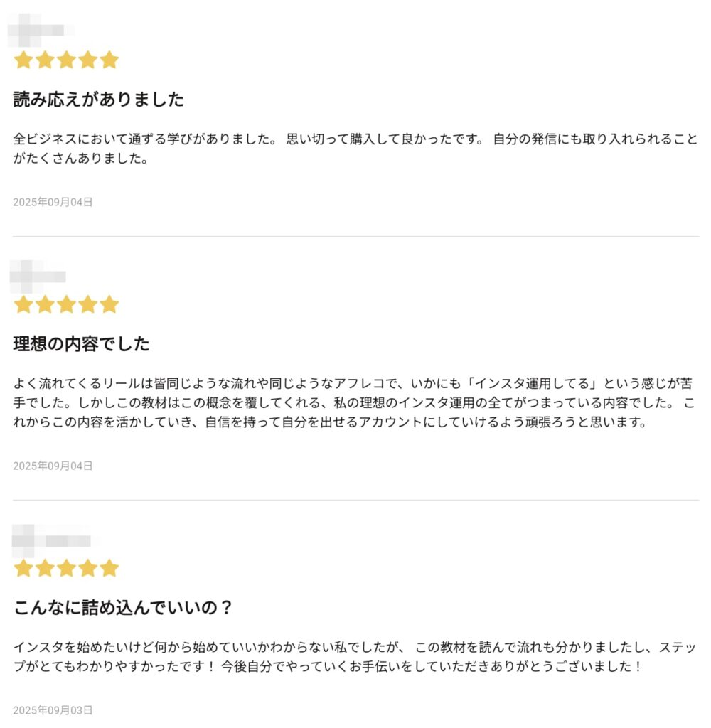
Task: Click the third star of the middle review
Action: tap(66, 304)
